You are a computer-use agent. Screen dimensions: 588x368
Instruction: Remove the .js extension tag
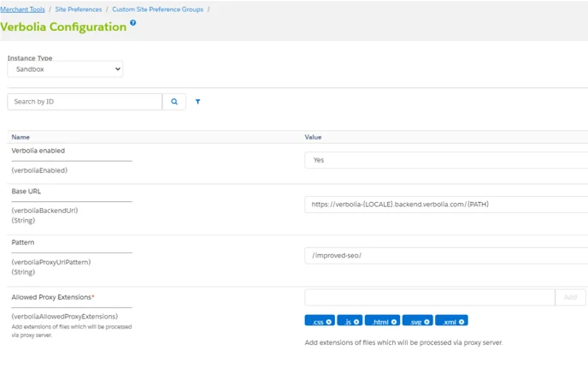(x=356, y=322)
